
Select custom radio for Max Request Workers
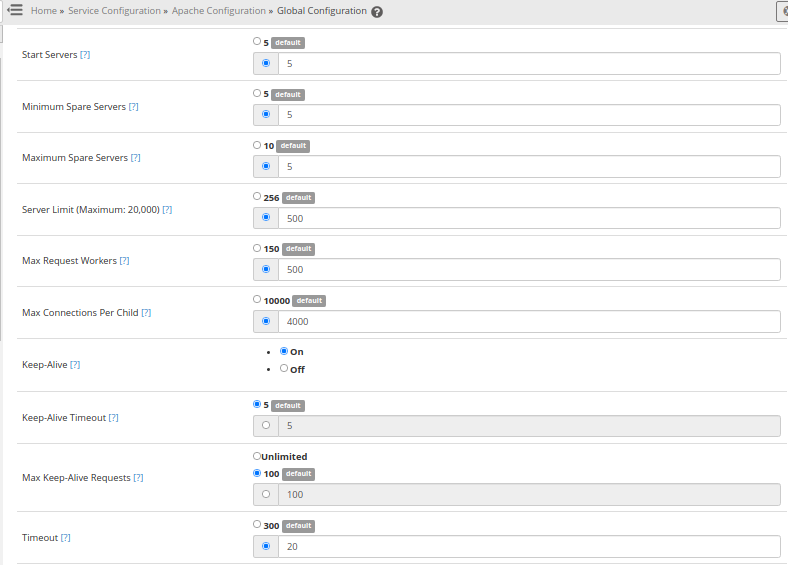266,269
